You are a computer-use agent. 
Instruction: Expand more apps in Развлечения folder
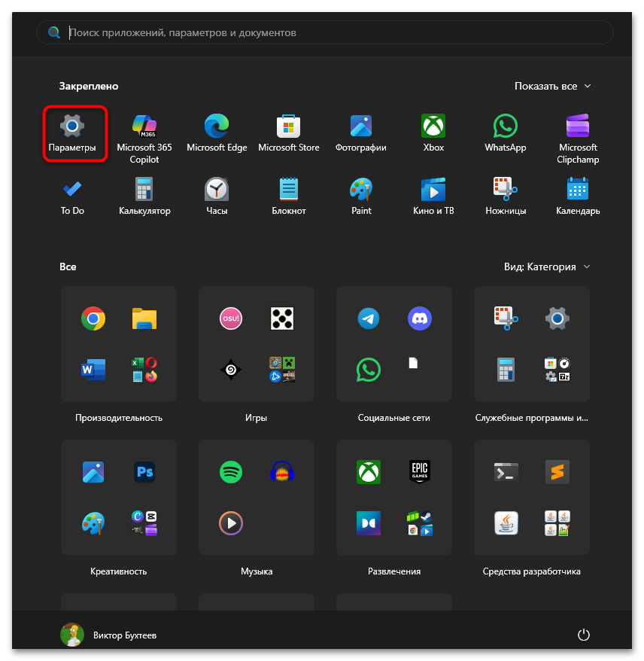coord(420,523)
